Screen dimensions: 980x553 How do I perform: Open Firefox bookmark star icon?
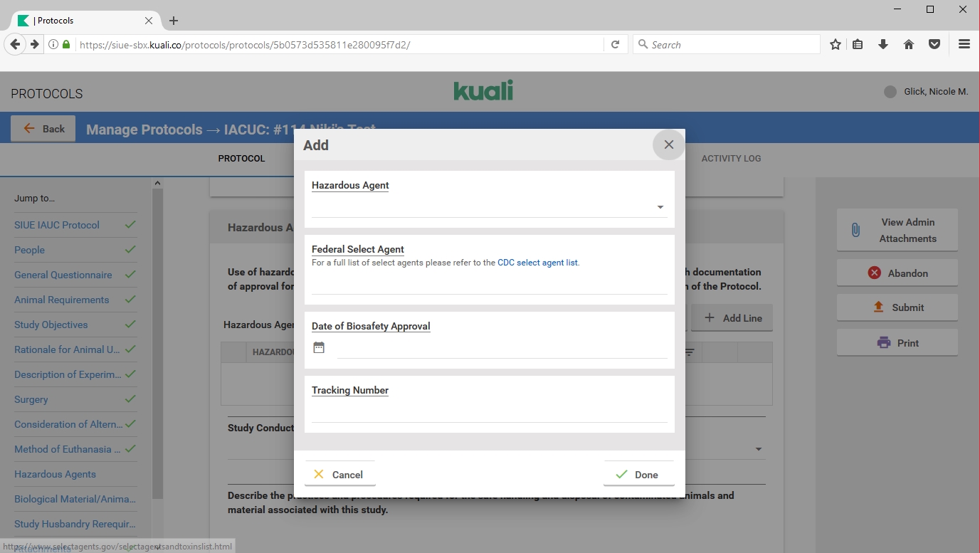tap(835, 44)
